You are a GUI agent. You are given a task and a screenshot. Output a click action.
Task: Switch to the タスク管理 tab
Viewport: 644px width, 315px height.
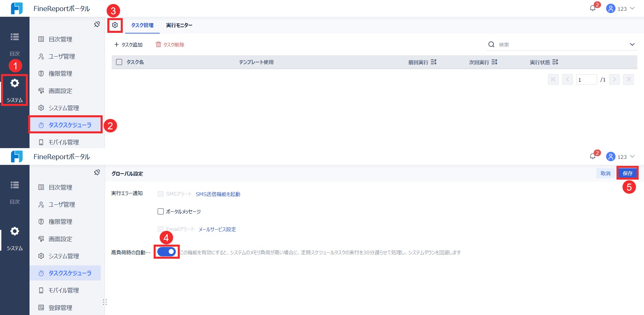[142, 25]
